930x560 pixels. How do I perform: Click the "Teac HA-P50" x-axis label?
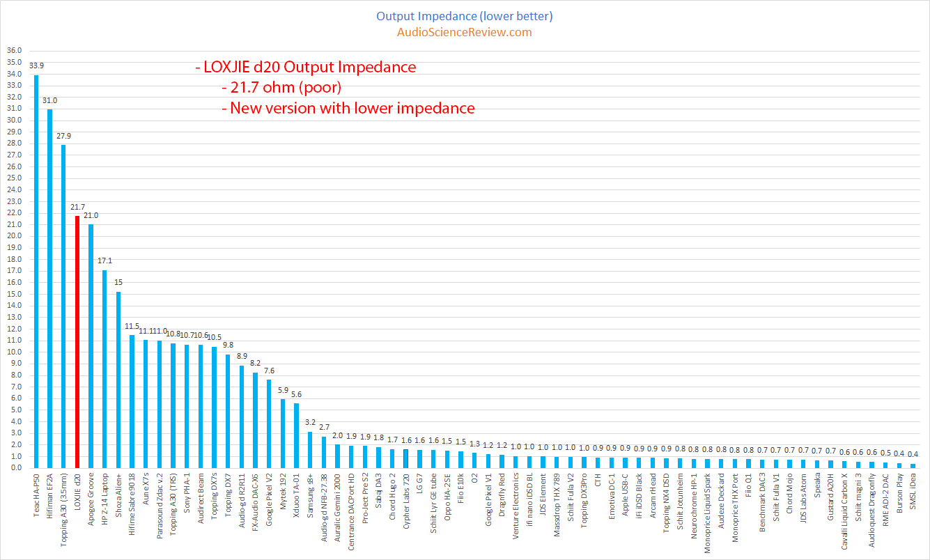pos(37,496)
